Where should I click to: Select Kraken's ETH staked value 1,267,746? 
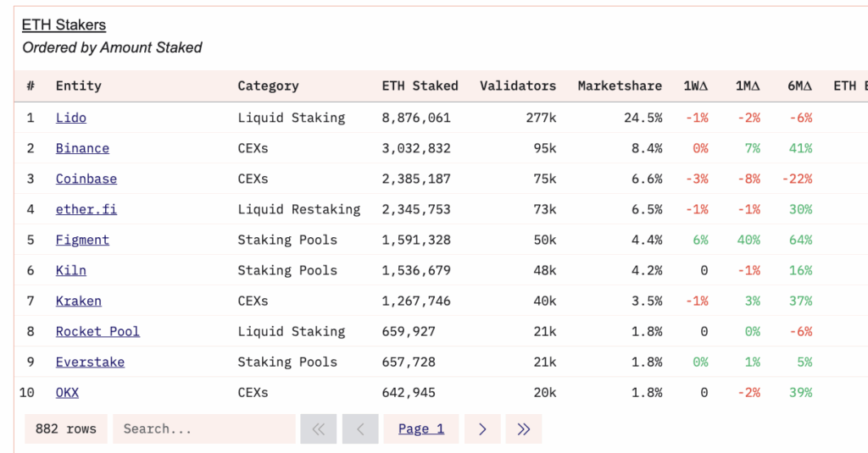416,301
